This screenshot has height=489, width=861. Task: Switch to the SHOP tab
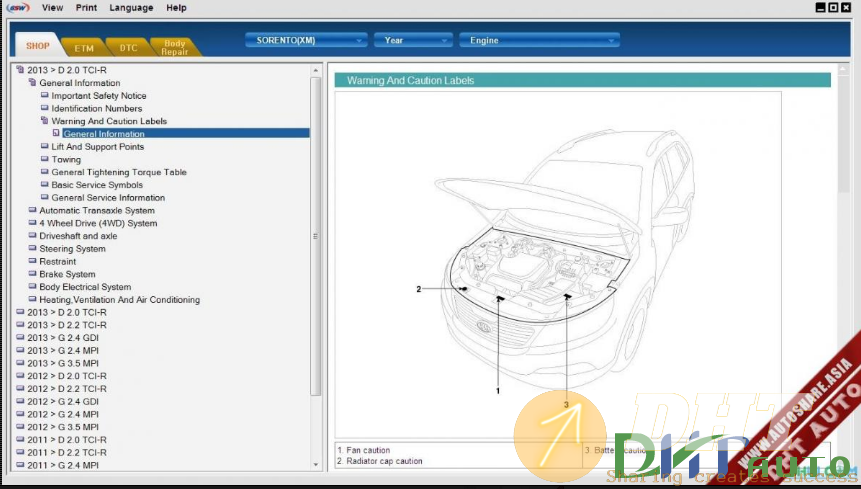click(37, 46)
